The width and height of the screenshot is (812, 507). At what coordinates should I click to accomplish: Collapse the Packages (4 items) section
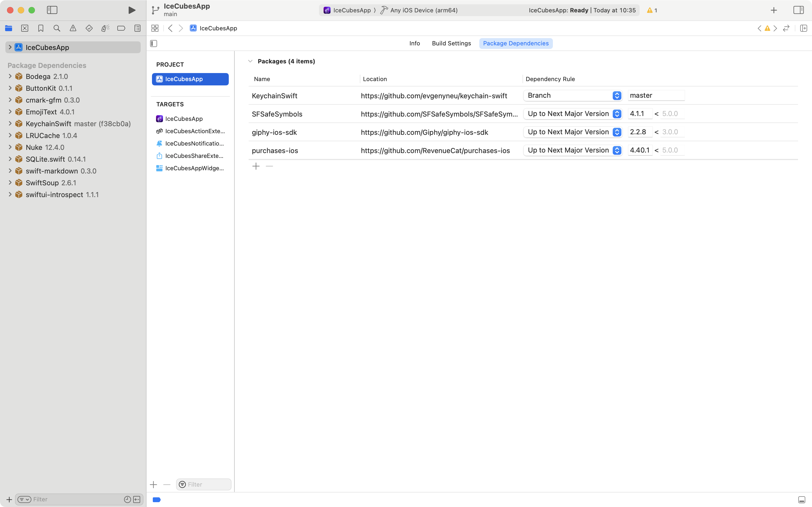coord(250,61)
